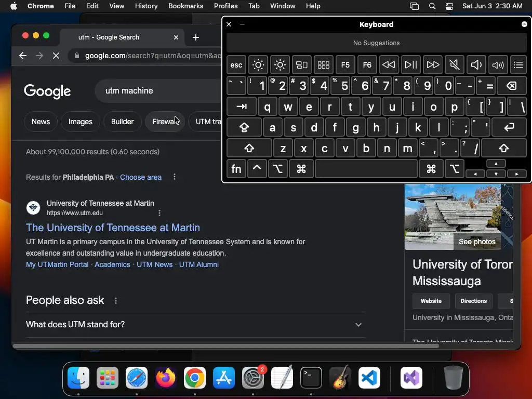
Task: Click the knowledge panel Directions button
Action: [x=474, y=301]
